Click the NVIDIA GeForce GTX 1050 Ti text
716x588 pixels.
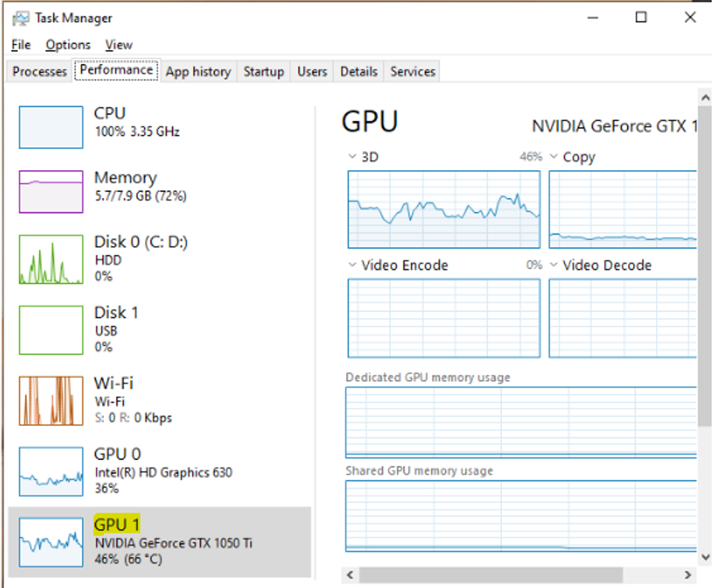(x=173, y=543)
